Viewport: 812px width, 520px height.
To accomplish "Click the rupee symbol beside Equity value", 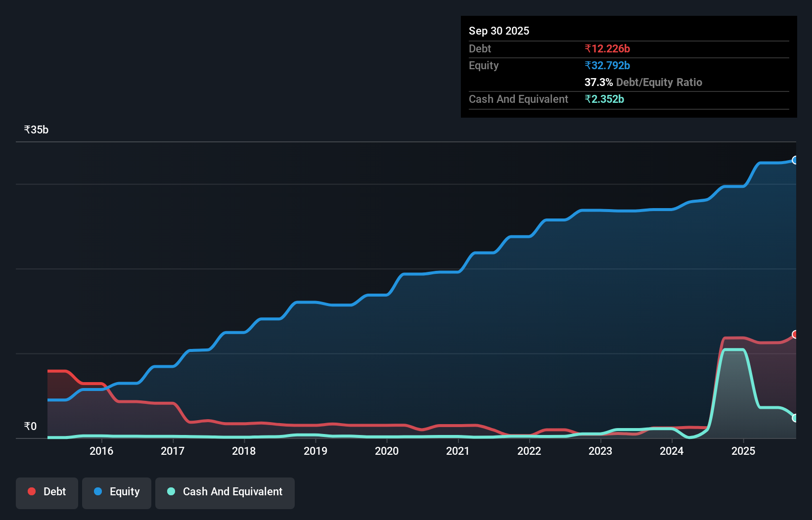I will click(587, 65).
